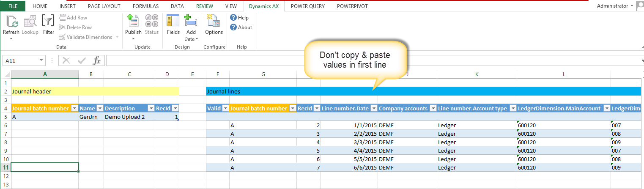Click the Publish icon in Update group
The height and width of the screenshot is (189, 644).
(133, 21)
